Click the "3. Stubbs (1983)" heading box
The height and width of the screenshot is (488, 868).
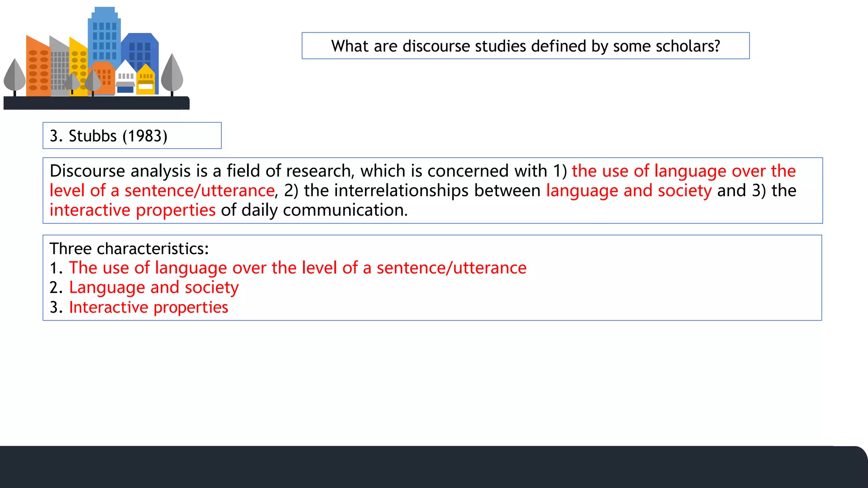point(132,136)
